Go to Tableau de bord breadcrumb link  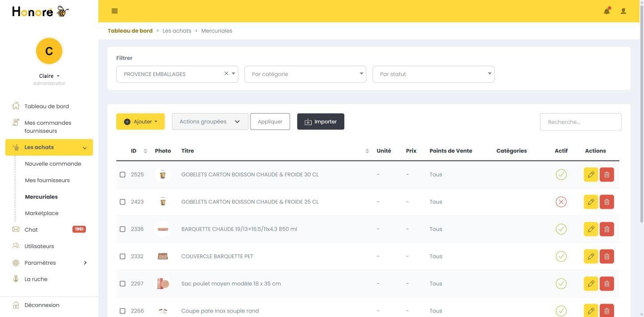coord(130,31)
